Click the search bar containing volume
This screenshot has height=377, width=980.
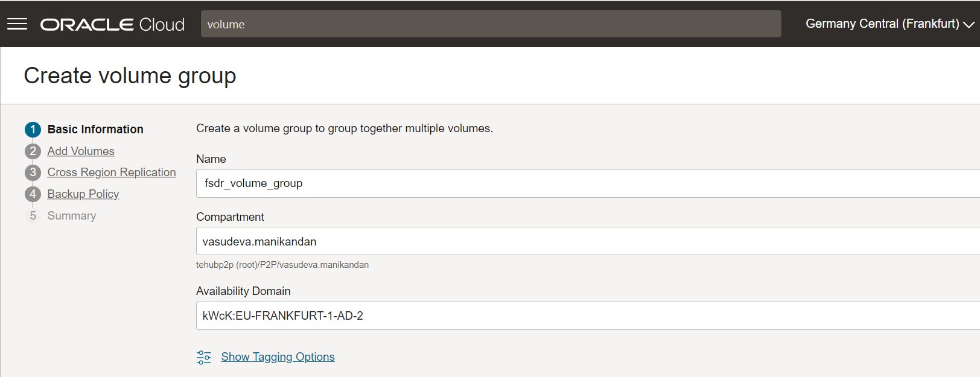490,24
